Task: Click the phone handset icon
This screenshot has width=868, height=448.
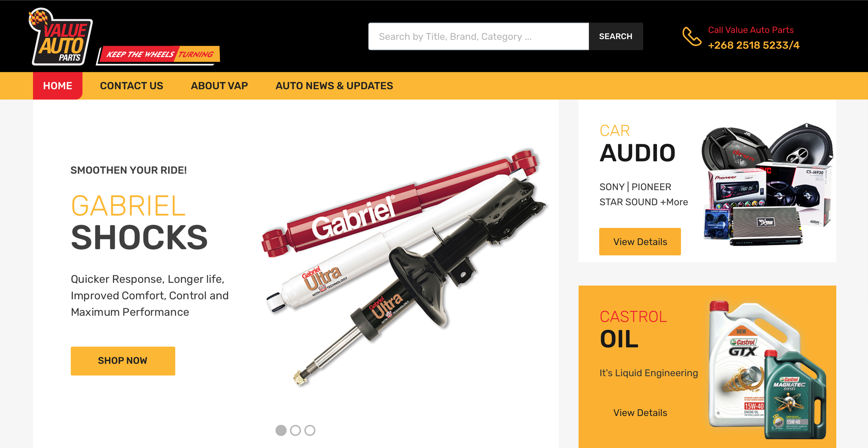Action: pyautogui.click(x=692, y=37)
